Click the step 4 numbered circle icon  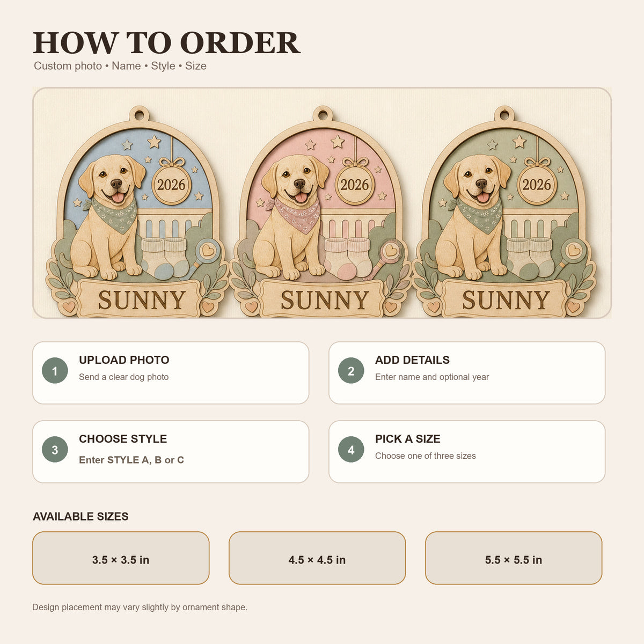pos(351,450)
